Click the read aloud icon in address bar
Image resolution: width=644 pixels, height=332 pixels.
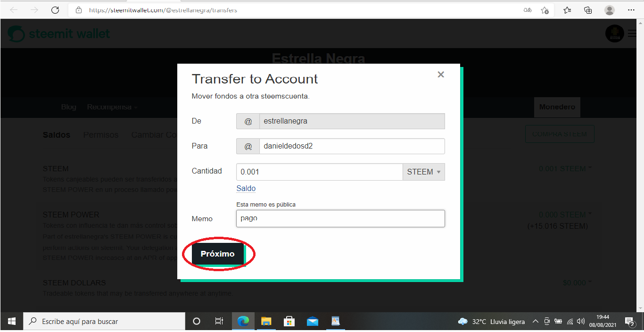click(x=528, y=10)
